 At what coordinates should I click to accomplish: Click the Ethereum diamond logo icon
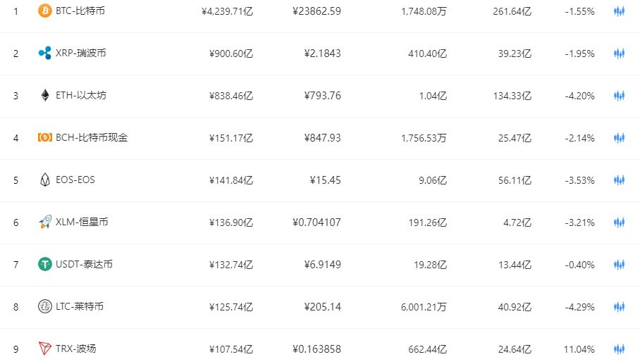[x=44, y=96]
